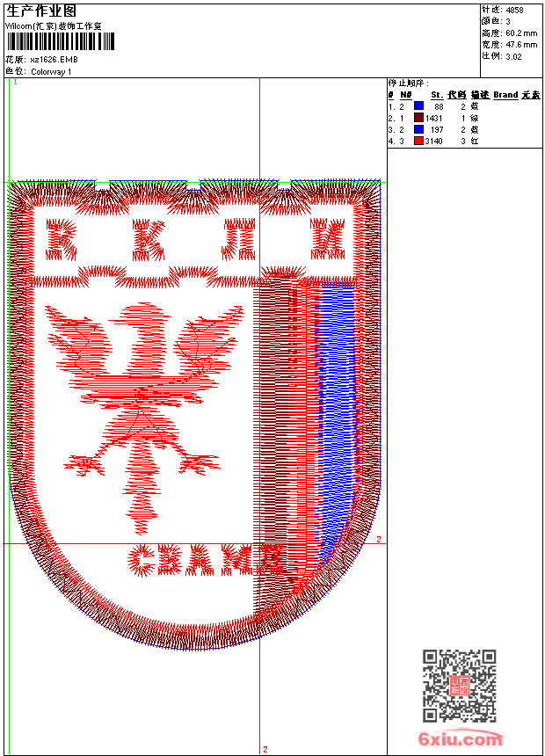This screenshot has height=756, width=545.
Task: Click the Brand column header
Action: [x=505, y=95]
